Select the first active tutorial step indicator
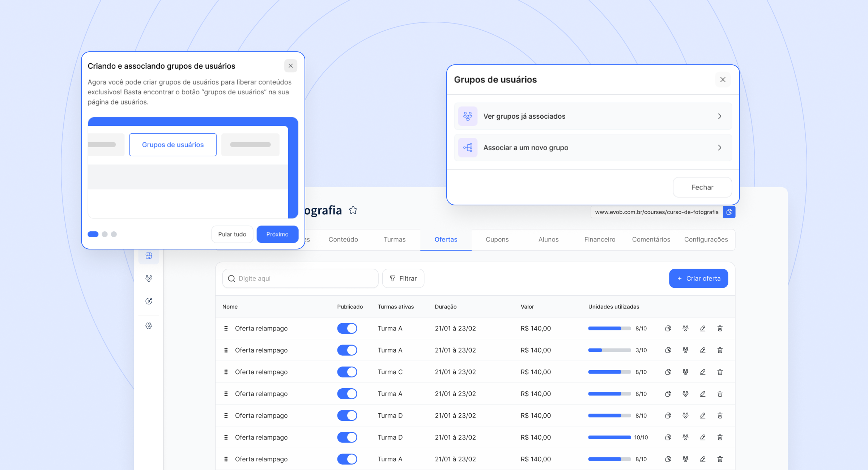 (93, 234)
